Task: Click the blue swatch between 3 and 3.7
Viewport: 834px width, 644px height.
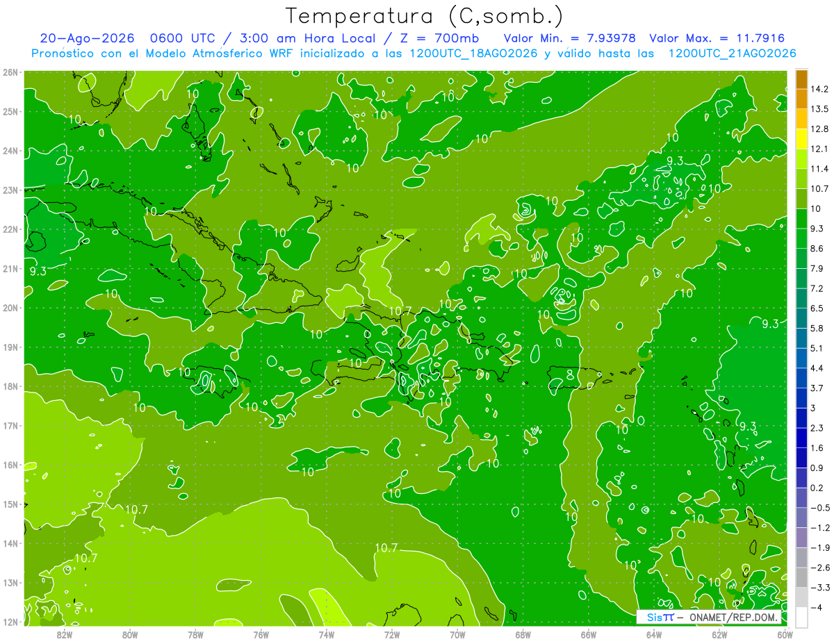Action: pos(801,398)
